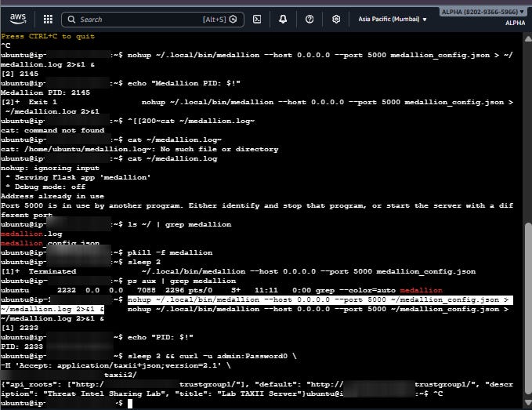
Task: Click the terminal scroll down arrow
Action: [528, 402]
